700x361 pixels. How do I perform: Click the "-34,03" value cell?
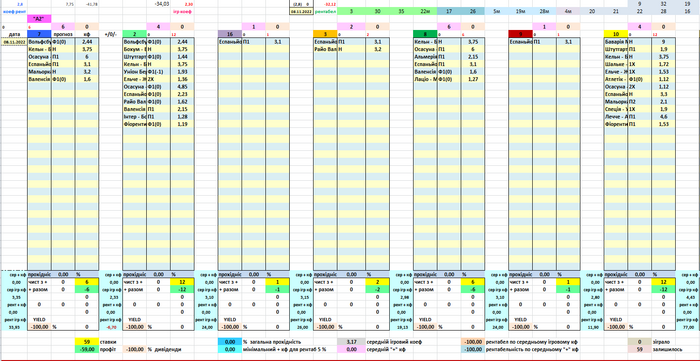[x=158, y=4]
